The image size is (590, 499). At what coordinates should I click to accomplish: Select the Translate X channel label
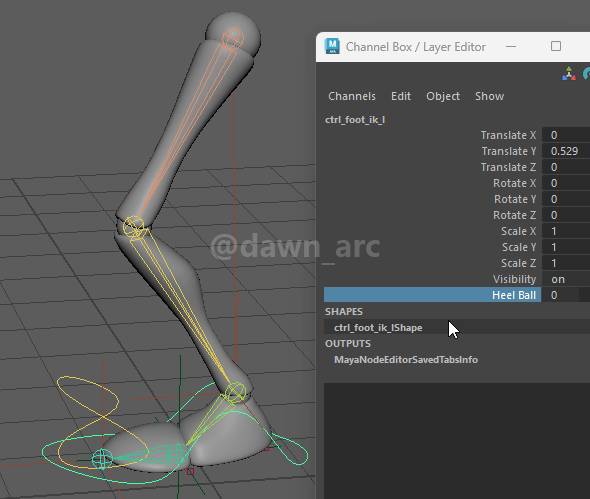tap(508, 135)
